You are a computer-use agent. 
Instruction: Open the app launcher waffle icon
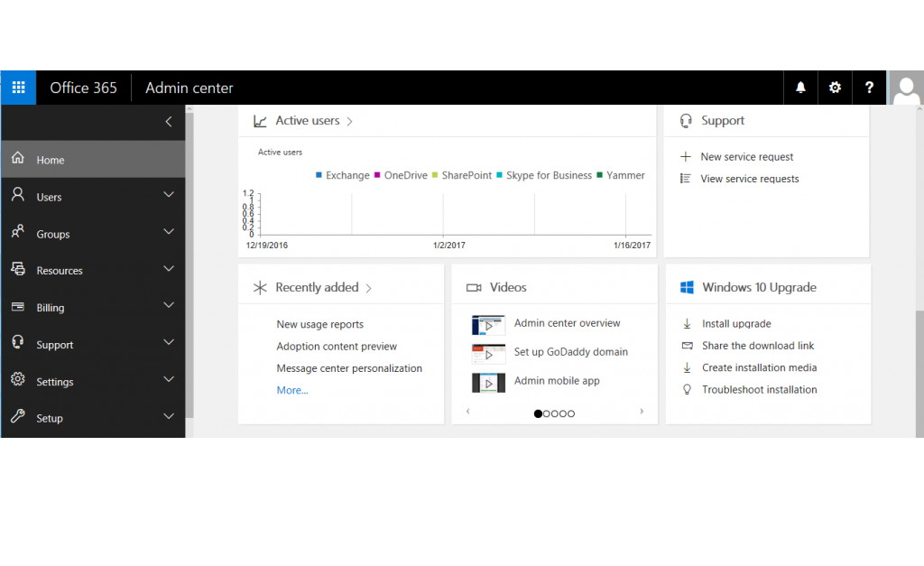pyautogui.click(x=18, y=88)
